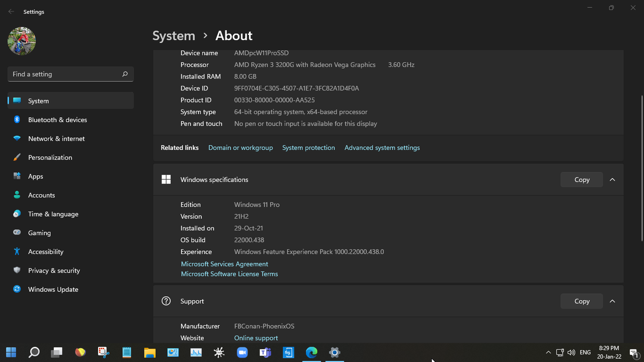Launch Zoom from the taskbar

coord(242,352)
